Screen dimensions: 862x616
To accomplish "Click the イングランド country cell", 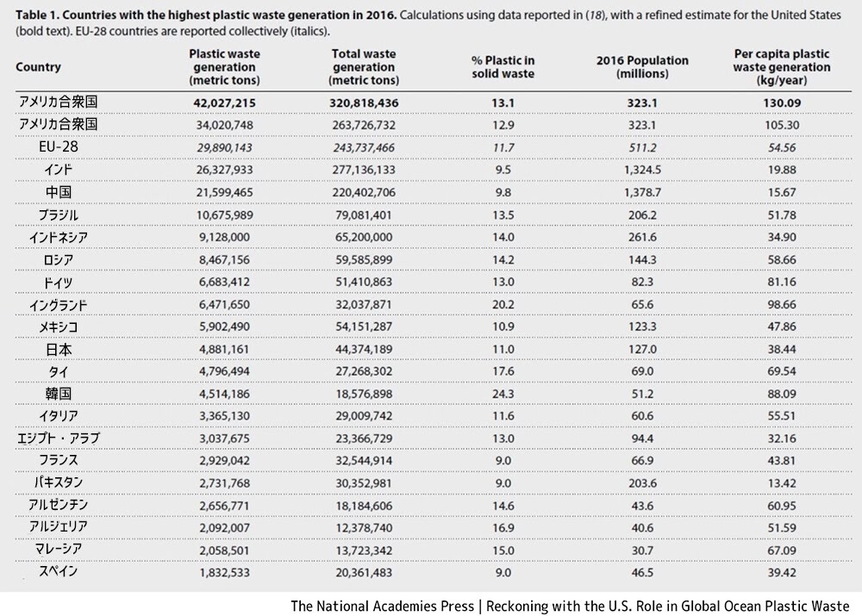I will (x=59, y=304).
